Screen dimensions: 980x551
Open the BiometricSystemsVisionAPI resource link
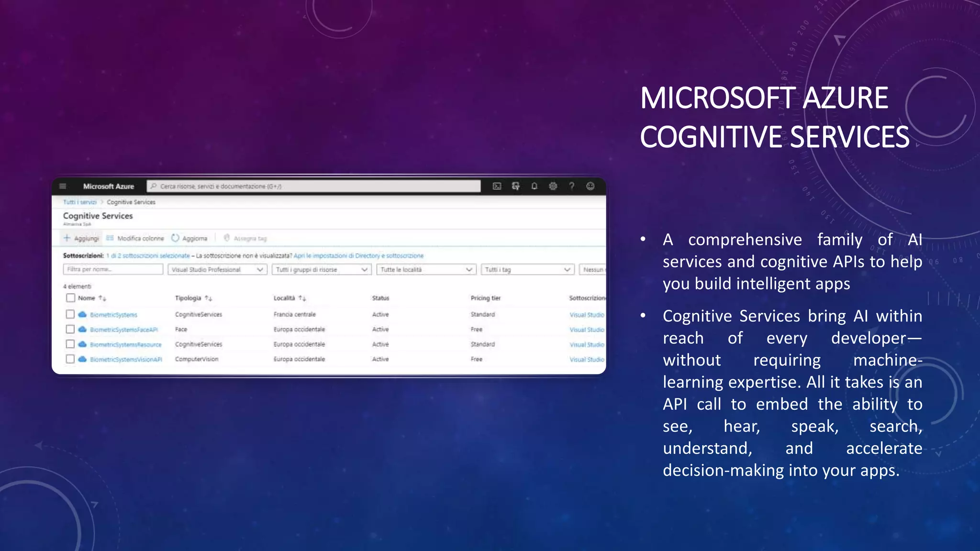[x=126, y=359]
